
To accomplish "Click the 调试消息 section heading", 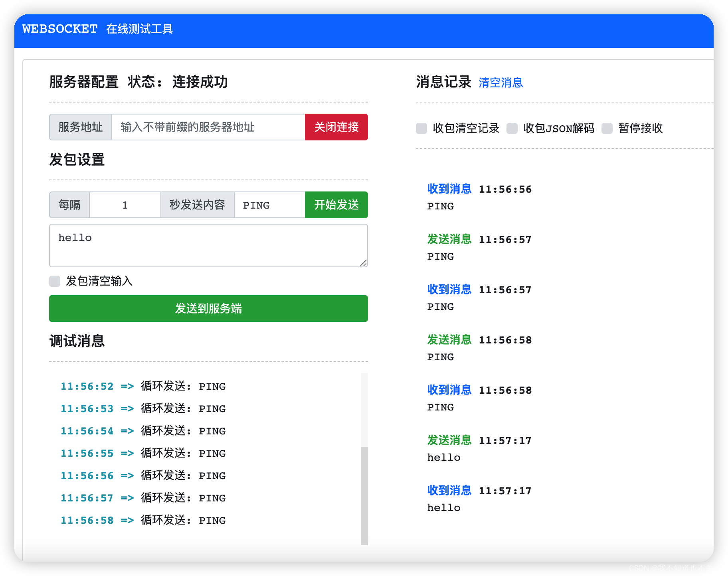I will point(76,341).
